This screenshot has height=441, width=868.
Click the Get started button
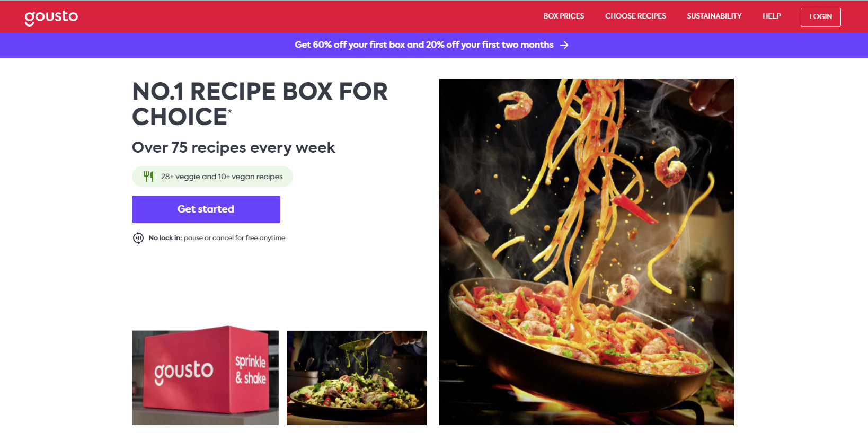click(x=206, y=209)
